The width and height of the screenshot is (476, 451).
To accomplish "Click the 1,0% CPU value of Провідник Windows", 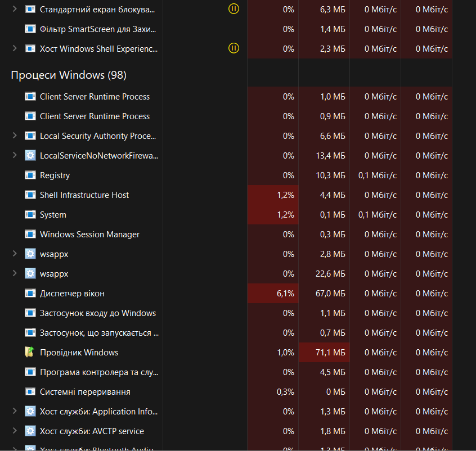I will click(285, 353).
